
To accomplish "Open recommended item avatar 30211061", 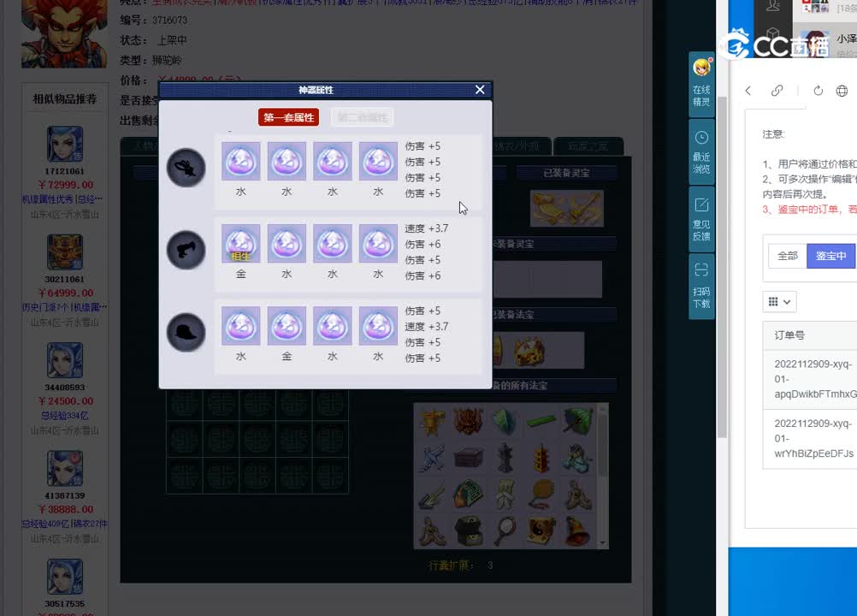I will pyautogui.click(x=64, y=252).
